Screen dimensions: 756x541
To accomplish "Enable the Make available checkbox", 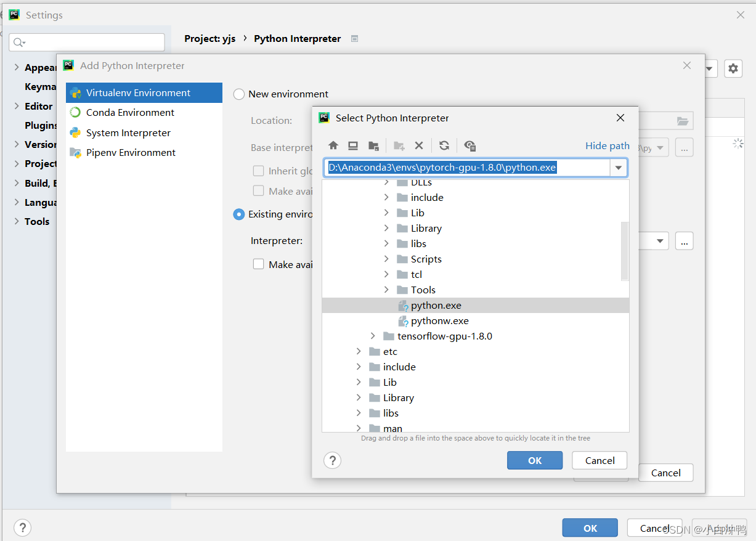I will tap(258, 264).
